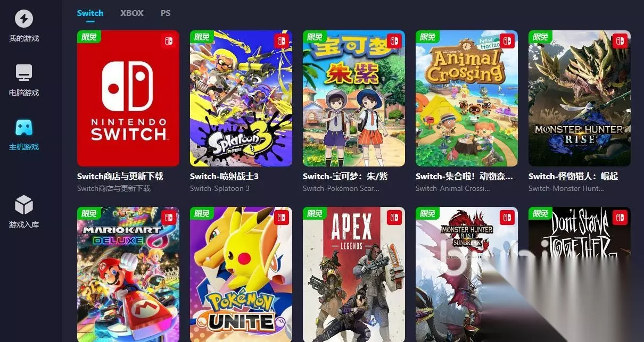The height and width of the screenshot is (342, 644).
Task: Select the Switch tab
Action: pyautogui.click(x=90, y=13)
